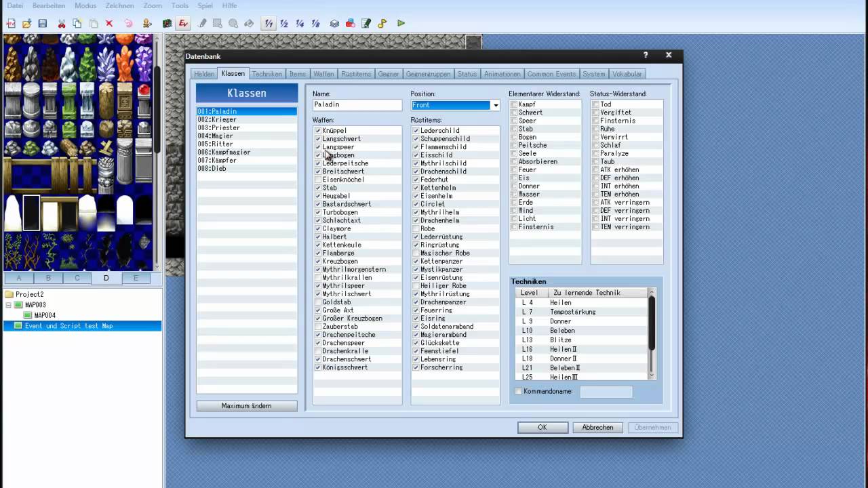Click the Abbrechen button
The width and height of the screenshot is (868, 488).
click(597, 428)
